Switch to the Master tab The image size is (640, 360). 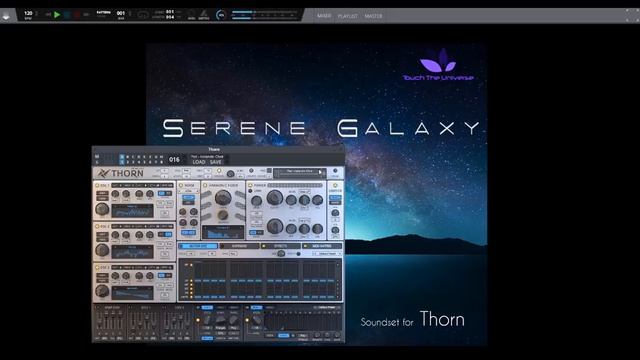[373, 16]
